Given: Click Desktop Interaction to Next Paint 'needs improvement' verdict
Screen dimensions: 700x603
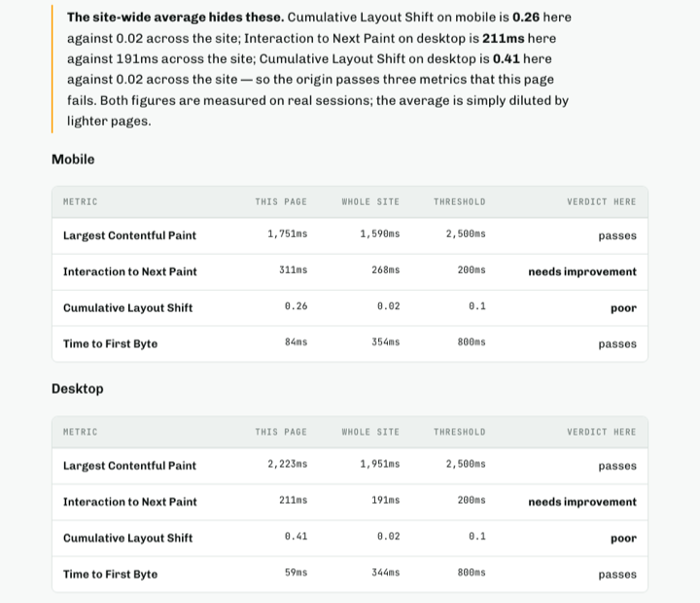Looking at the screenshot, I should click(582, 502).
